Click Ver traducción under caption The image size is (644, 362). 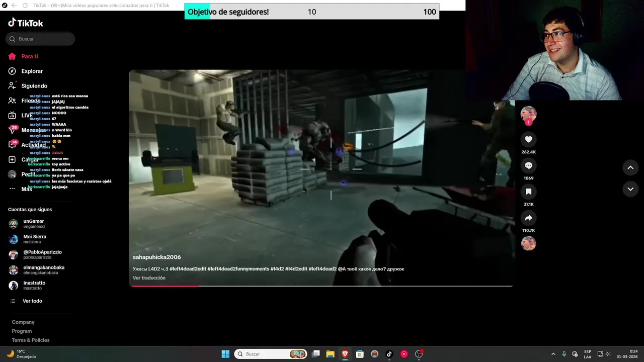click(x=149, y=278)
